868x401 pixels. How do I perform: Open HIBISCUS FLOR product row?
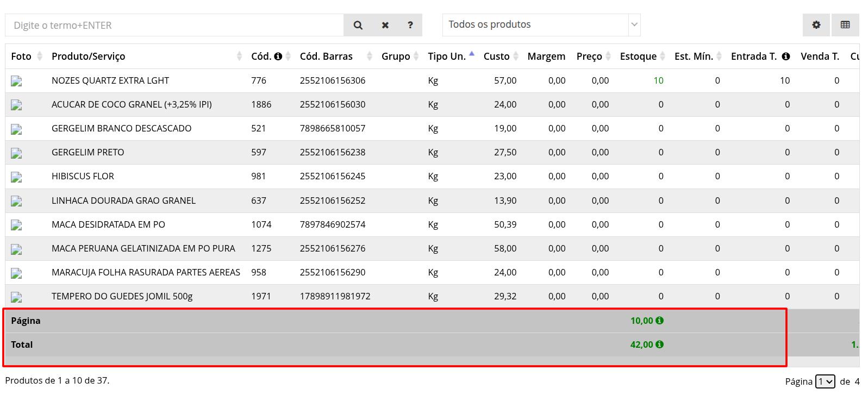[x=83, y=176]
